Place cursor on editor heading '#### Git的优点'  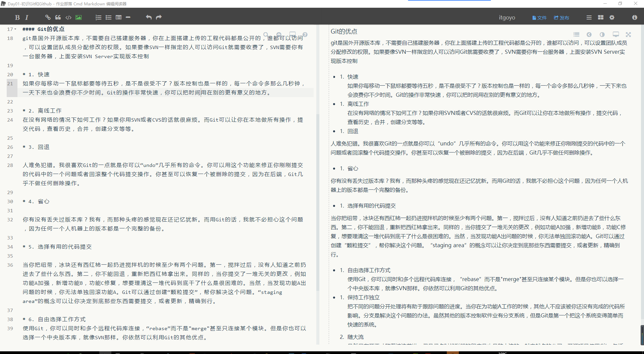(44, 29)
